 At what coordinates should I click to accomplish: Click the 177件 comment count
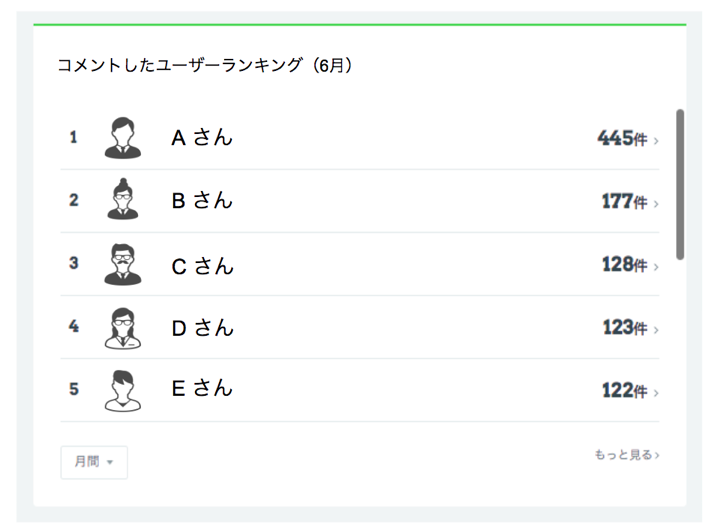pyautogui.click(x=624, y=201)
